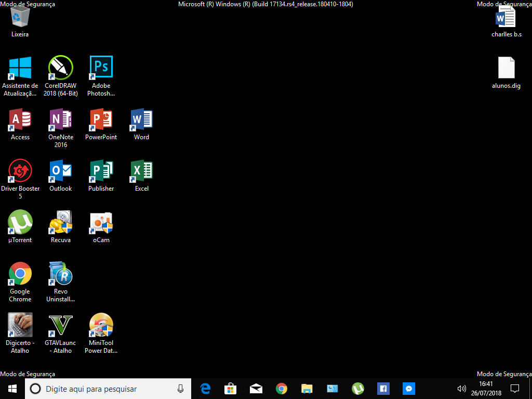This screenshot has height=399, width=532.
Task: Click the Cortana circle in search box
Action: 35,389
